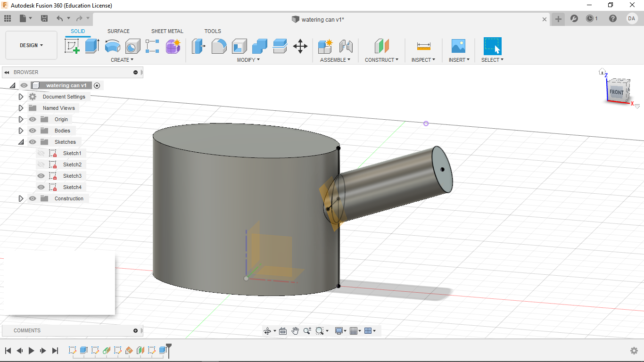This screenshot has height=362, width=644.
Task: Click the ViewCube home icon
Action: click(602, 72)
